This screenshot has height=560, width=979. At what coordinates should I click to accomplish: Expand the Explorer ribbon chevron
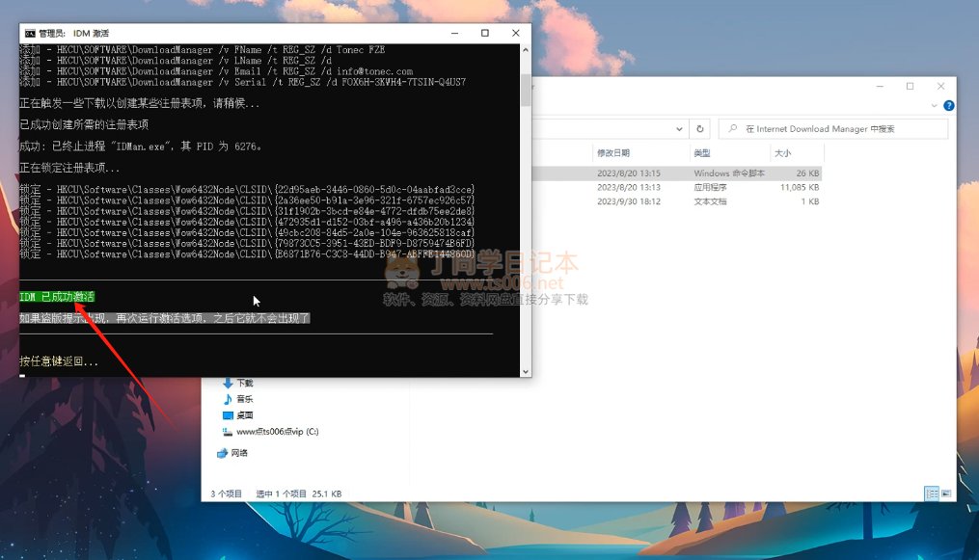coord(936,106)
